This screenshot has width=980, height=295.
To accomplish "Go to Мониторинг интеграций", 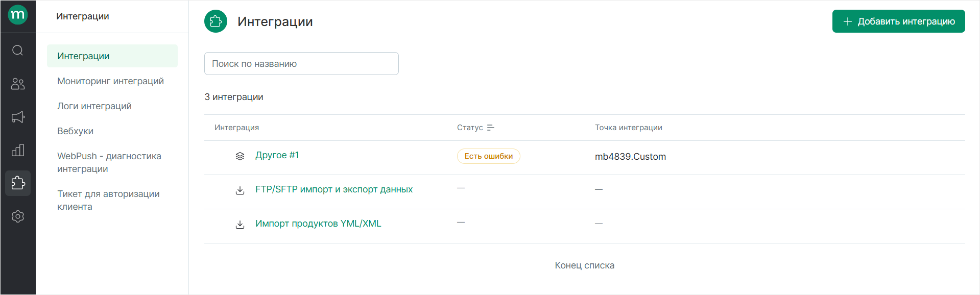I will coord(110,81).
